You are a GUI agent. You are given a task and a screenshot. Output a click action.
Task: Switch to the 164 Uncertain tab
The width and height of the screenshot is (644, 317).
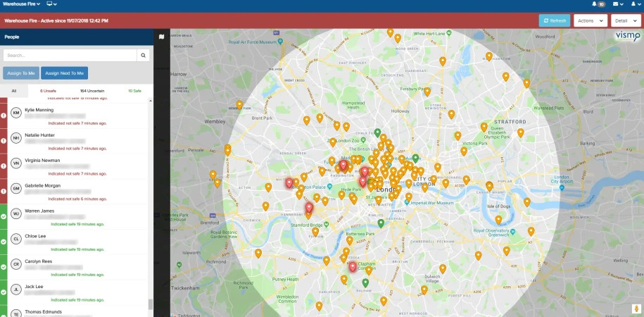pos(92,91)
